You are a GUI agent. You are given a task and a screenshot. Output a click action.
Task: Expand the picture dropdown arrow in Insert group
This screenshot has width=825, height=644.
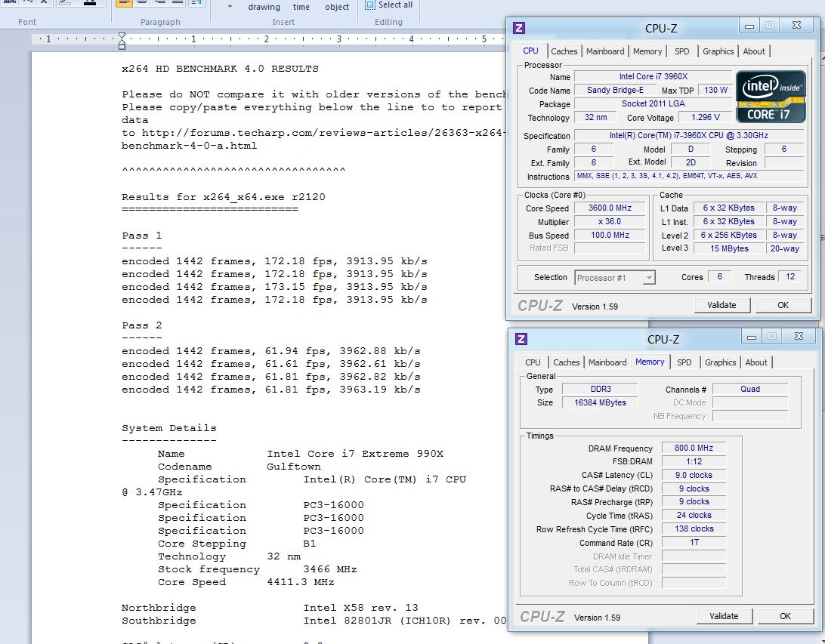click(230, 7)
